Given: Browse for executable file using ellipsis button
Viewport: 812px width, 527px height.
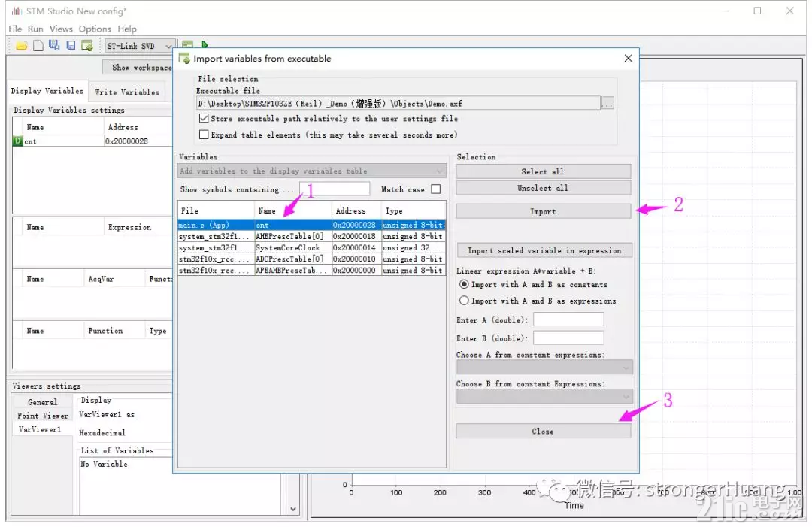Looking at the screenshot, I should pos(607,104).
